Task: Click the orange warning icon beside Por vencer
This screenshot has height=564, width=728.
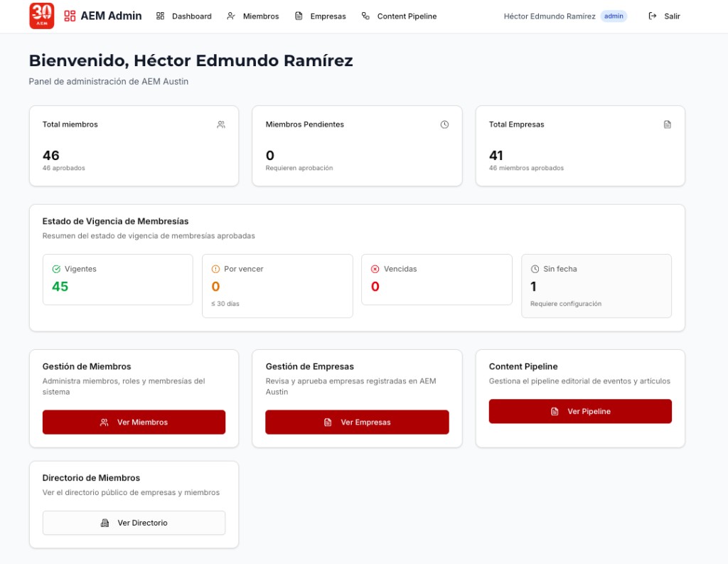Action: 215,269
